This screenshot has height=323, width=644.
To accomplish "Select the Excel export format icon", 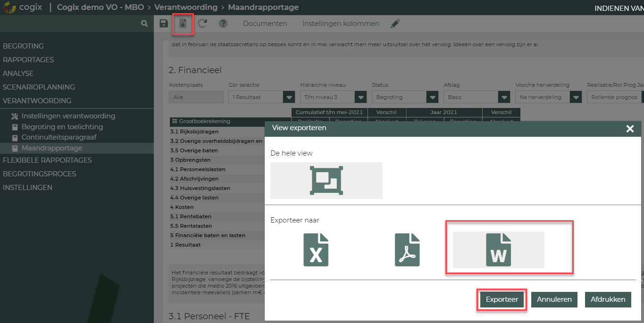I will pyautogui.click(x=316, y=250).
